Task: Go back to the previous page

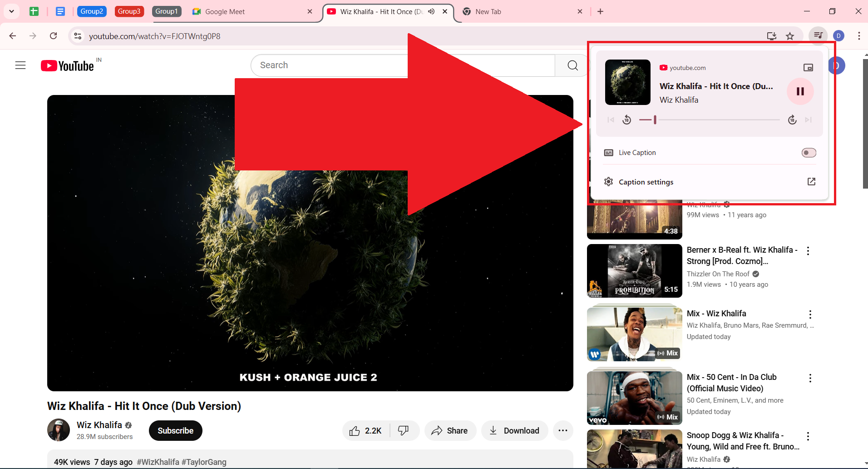Action: coord(13,36)
